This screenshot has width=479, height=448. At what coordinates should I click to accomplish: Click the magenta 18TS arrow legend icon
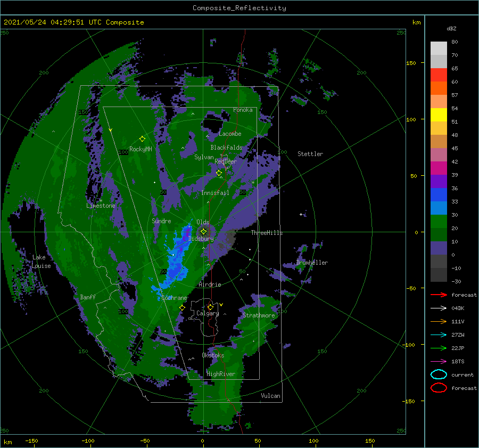(x=439, y=362)
